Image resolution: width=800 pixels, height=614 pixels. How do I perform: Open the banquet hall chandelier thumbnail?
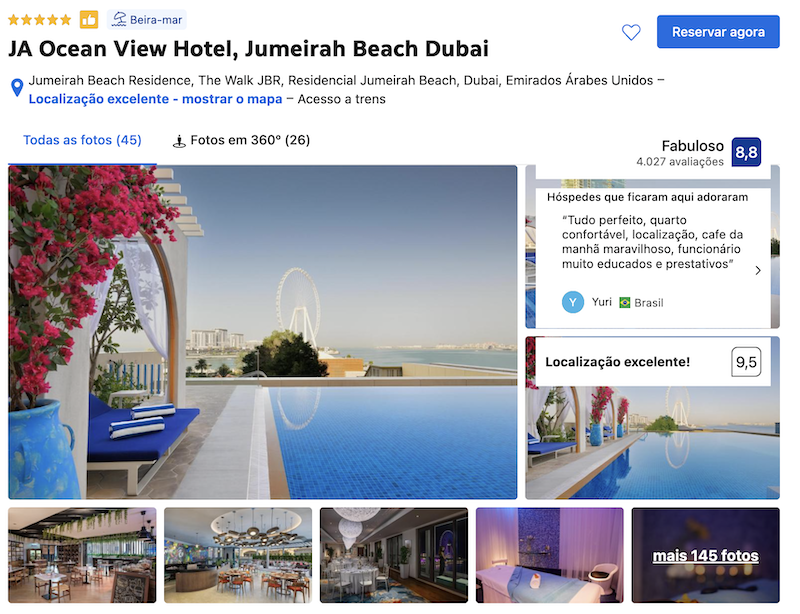tap(393, 555)
